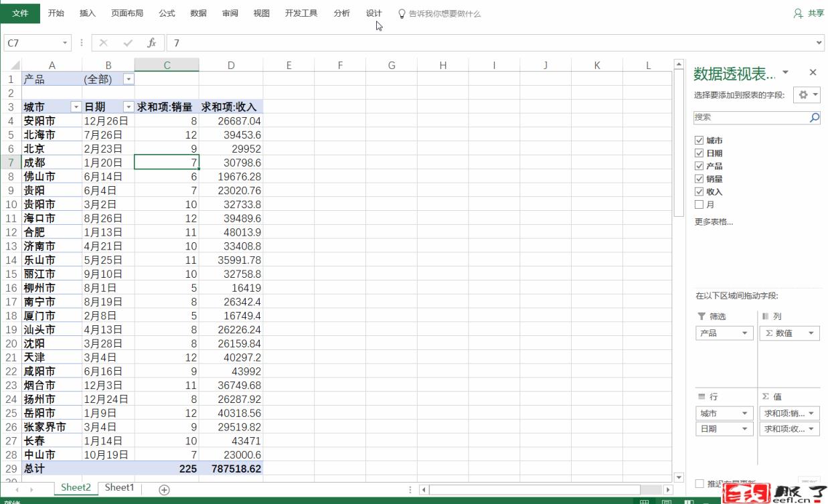Click in the field search input box
The height and width of the screenshot is (504, 828).
(x=750, y=117)
